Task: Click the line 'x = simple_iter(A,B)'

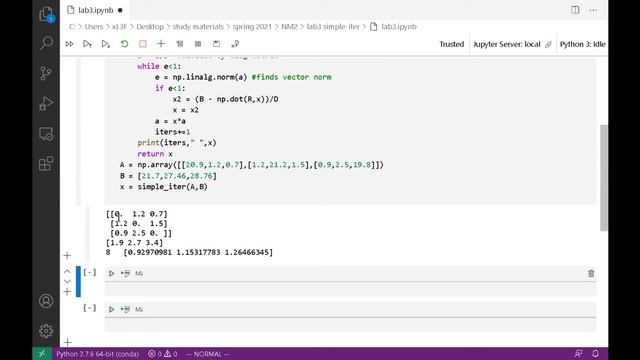Action: (164, 187)
